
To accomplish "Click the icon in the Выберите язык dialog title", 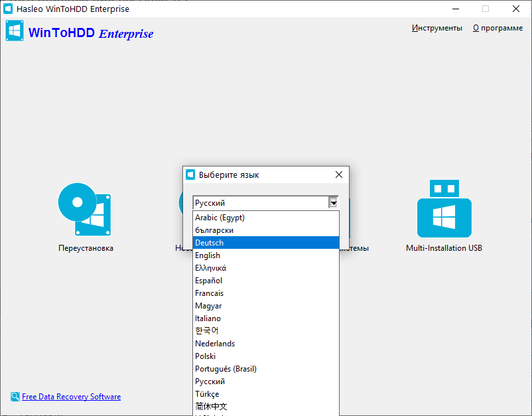I will point(190,174).
